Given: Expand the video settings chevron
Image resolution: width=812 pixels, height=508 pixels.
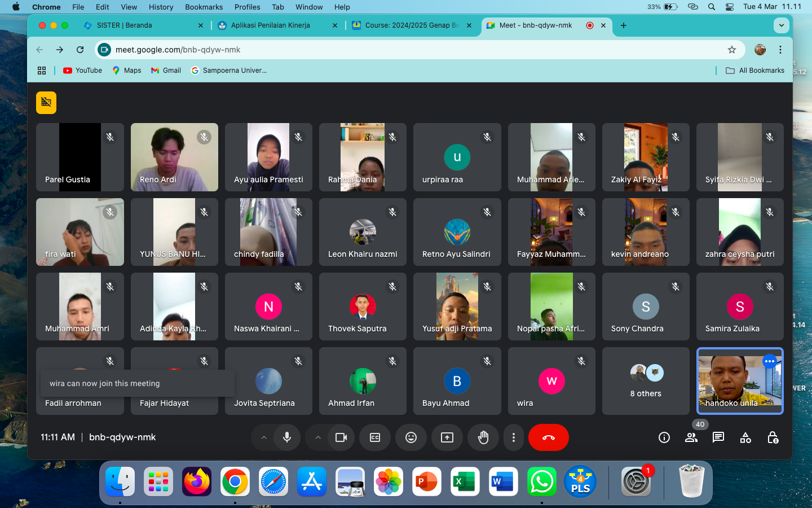Looking at the screenshot, I should pos(318,437).
